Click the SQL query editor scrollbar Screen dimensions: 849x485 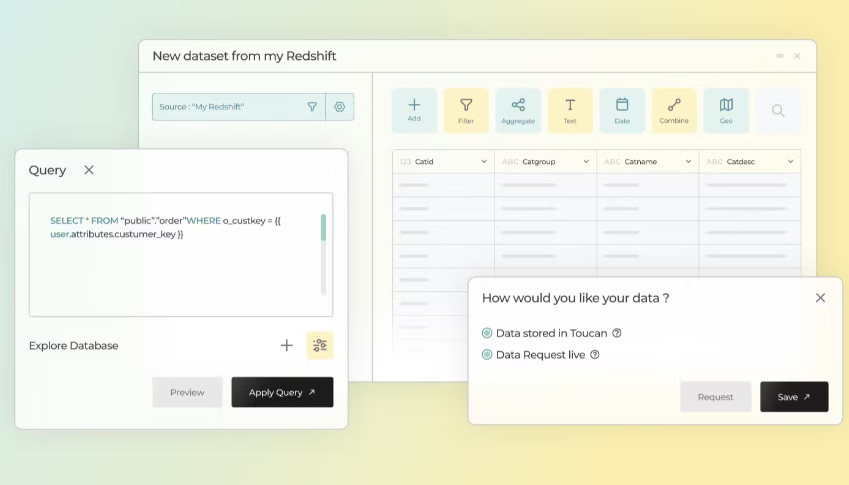[323, 228]
